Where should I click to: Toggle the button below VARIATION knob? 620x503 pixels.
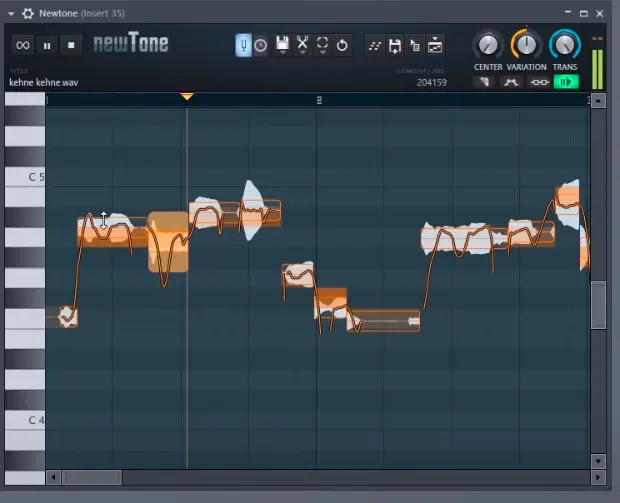click(x=511, y=82)
